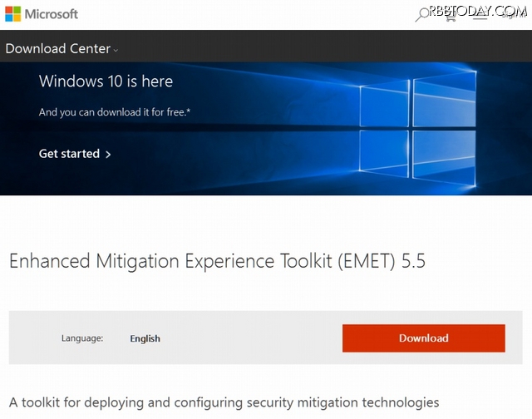Click the Microsoft four-color squares logo
The width and height of the screenshot is (532, 419).
13,14
